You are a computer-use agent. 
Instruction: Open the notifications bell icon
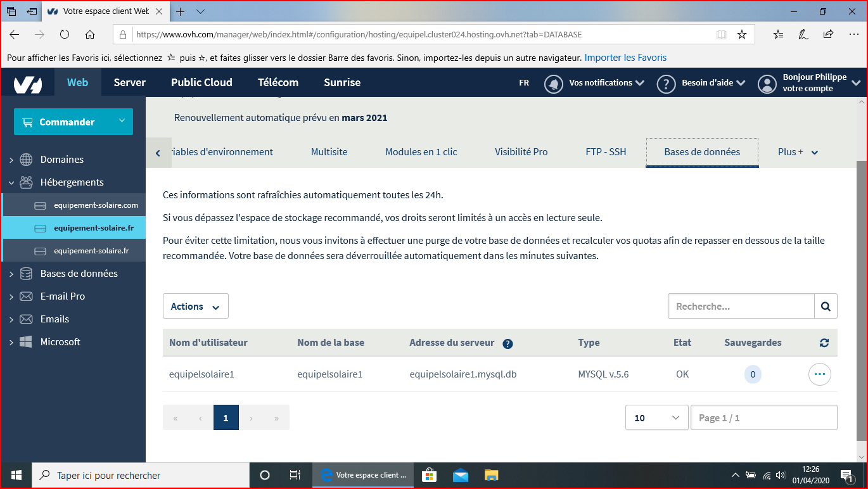(x=554, y=84)
